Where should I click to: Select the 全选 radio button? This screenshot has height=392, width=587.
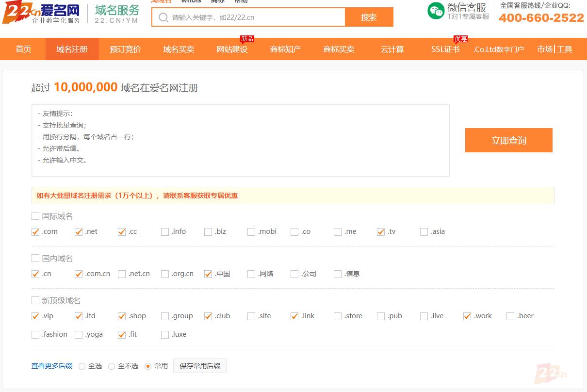(82, 366)
